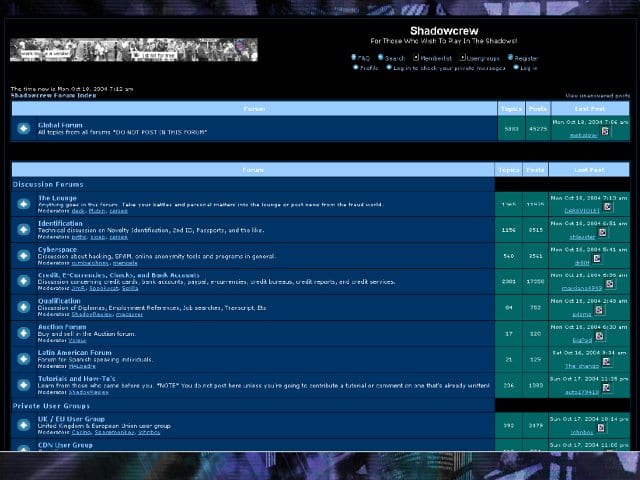Open the Profile link
Image resolution: width=640 pixels, height=480 pixels.
tap(369, 68)
